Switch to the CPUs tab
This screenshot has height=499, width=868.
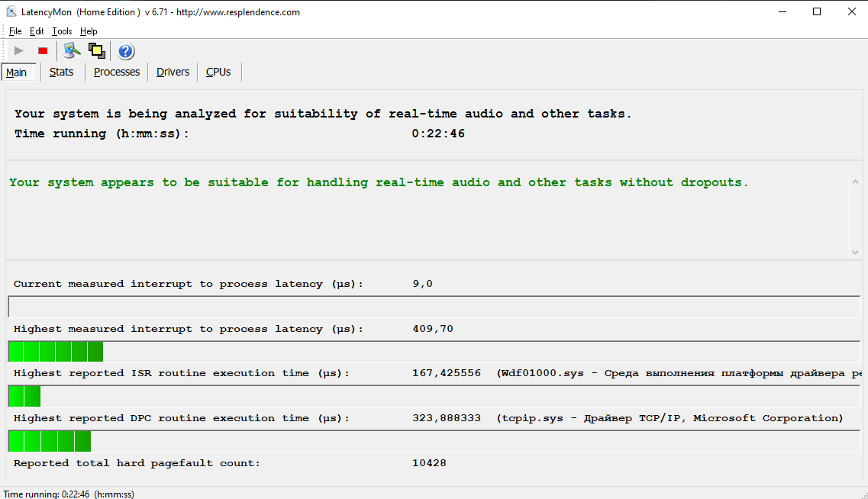[x=218, y=72]
